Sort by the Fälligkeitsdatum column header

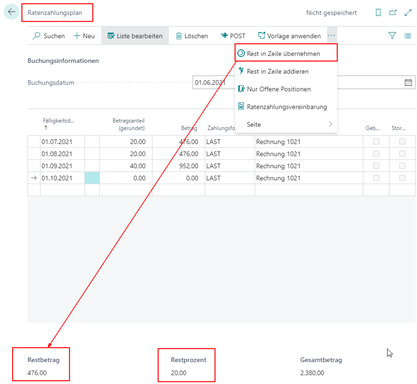click(x=58, y=124)
